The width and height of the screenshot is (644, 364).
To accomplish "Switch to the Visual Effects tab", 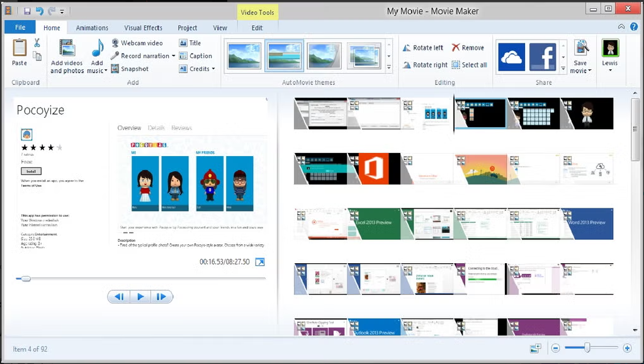I will coord(144,28).
